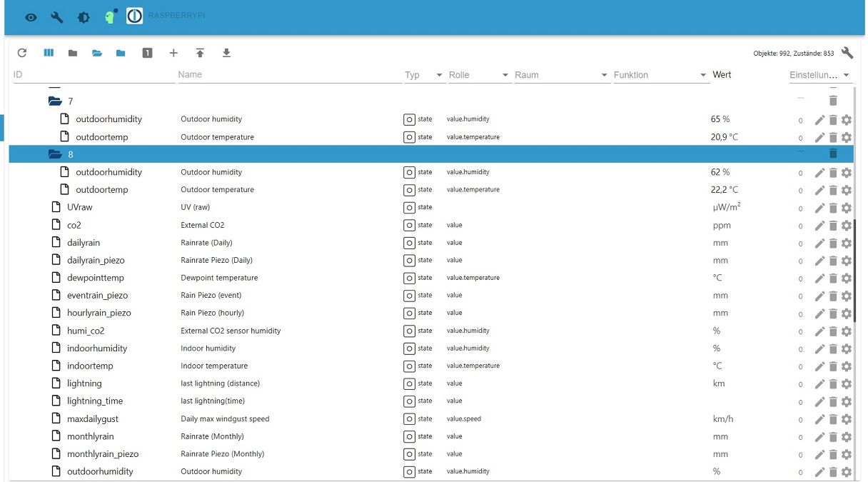Delete folder 8 with trash icon
This screenshot has width=868, height=482.
click(x=833, y=154)
